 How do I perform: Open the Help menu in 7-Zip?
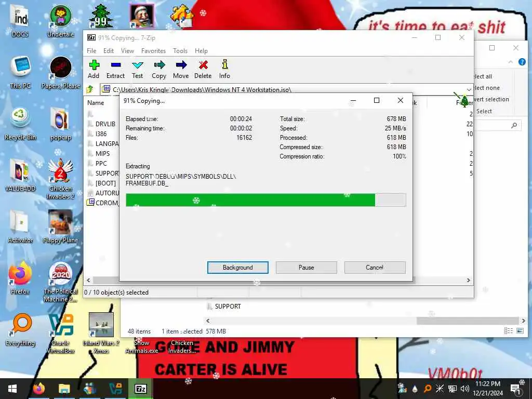[x=201, y=51]
